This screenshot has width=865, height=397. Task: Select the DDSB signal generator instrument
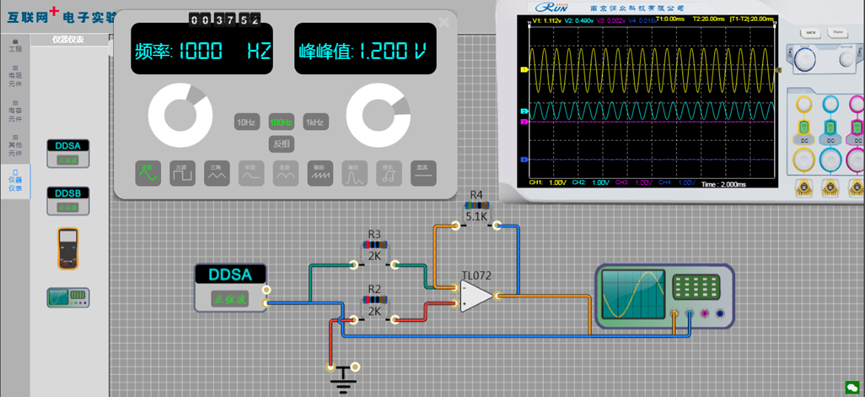coord(68,201)
